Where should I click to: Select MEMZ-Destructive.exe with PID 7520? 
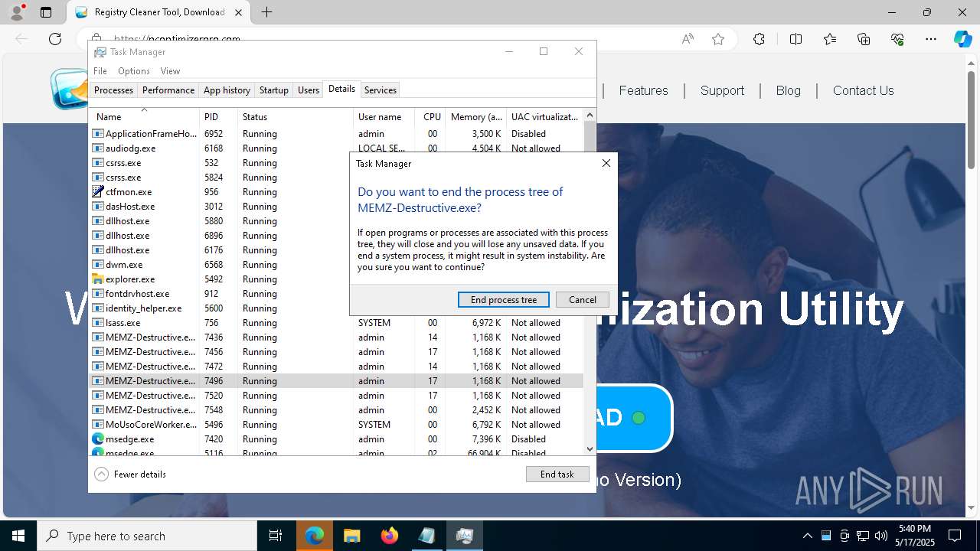point(337,396)
